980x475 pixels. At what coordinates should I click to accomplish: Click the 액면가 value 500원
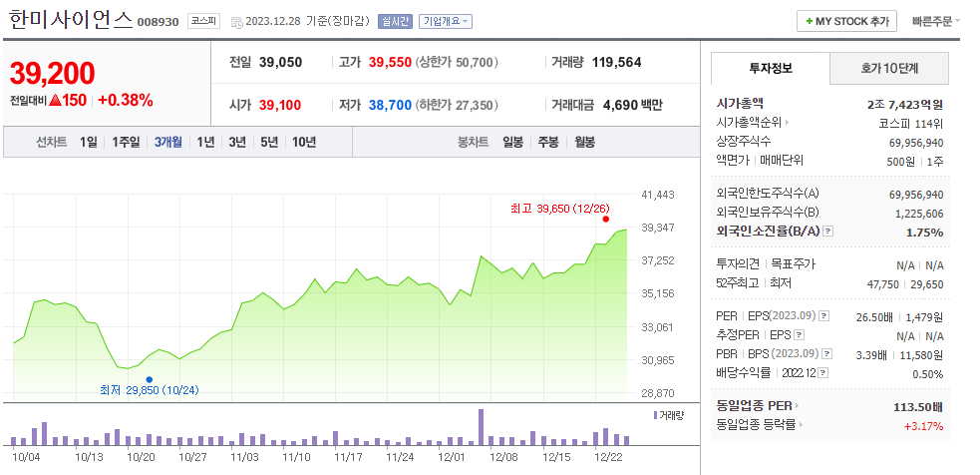tap(900, 162)
